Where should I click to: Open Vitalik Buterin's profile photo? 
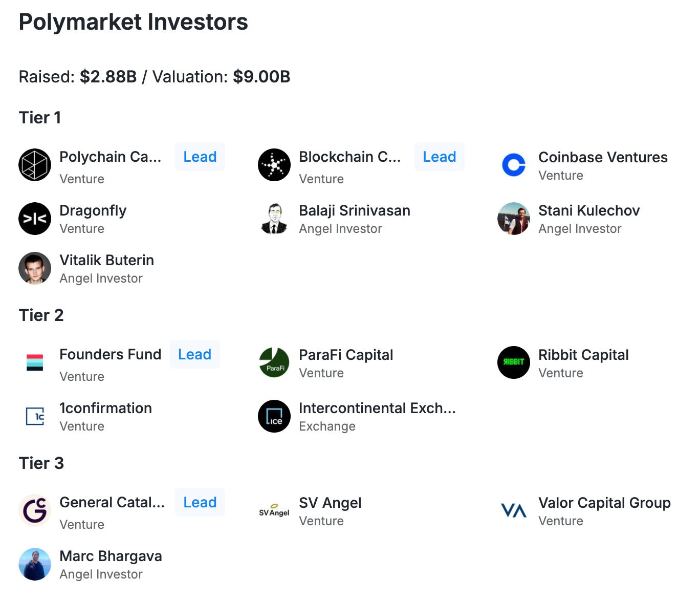(35, 268)
